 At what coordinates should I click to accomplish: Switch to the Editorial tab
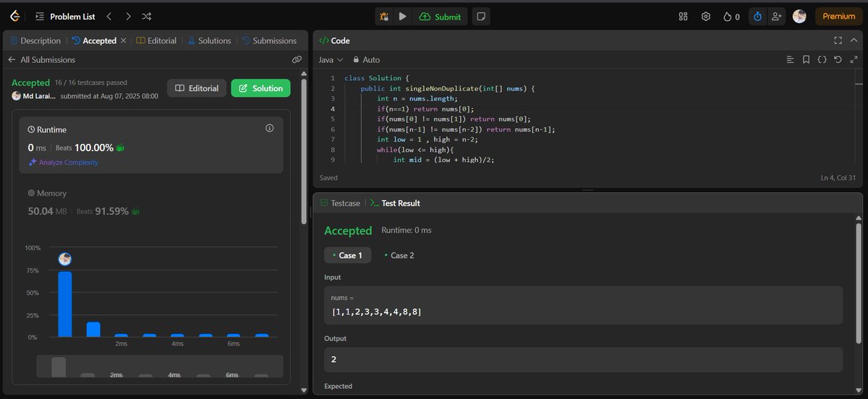[156, 40]
